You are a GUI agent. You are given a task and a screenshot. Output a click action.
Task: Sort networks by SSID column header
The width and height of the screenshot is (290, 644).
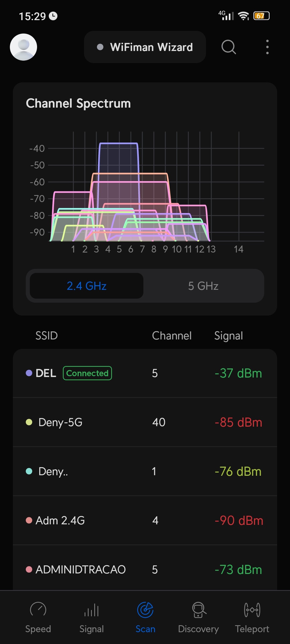point(47,336)
